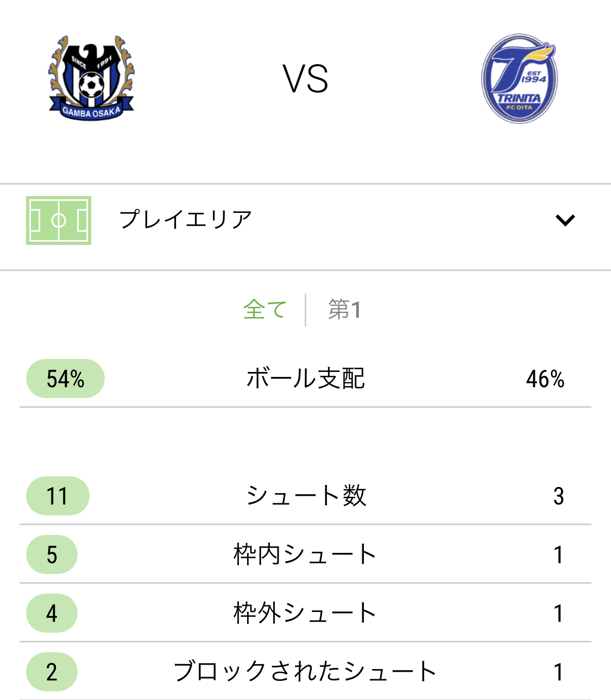Select the 枠内シュート row label
The image size is (611, 700).
click(305, 554)
